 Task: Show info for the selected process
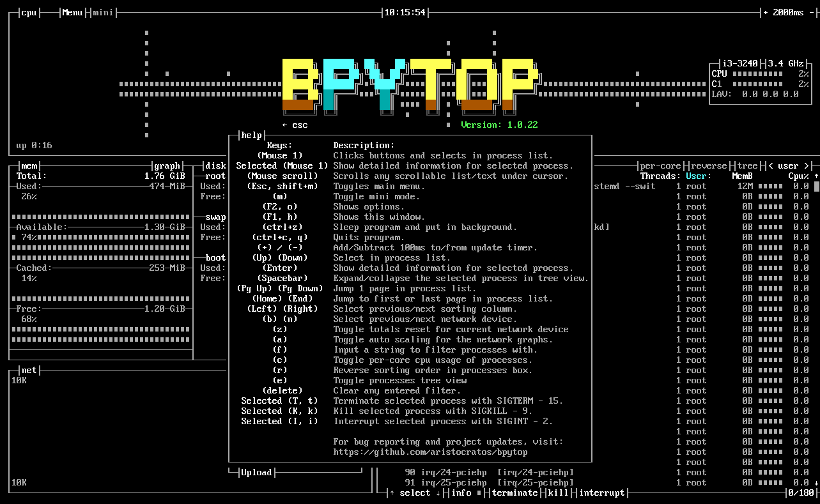(x=461, y=493)
